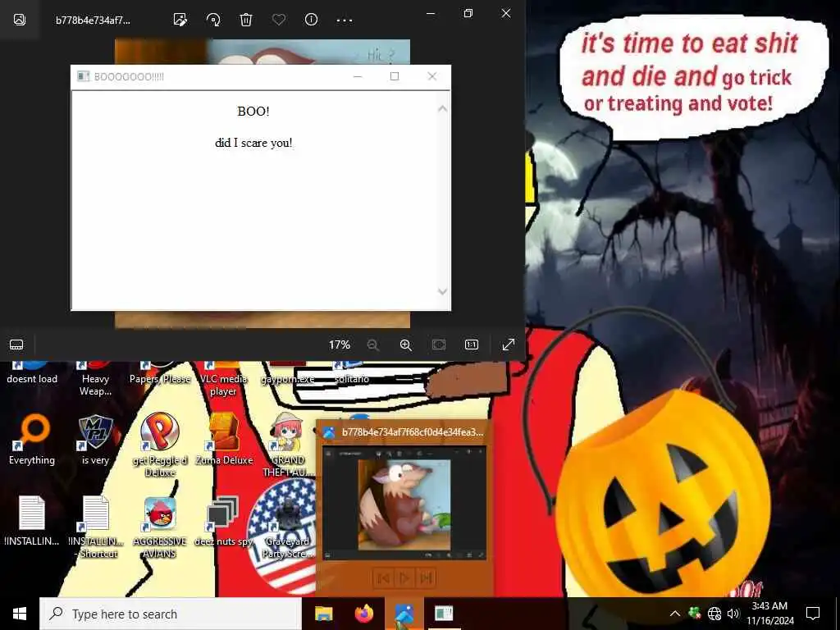Show file info in Photos
The width and height of the screenshot is (840, 630).
(311, 20)
